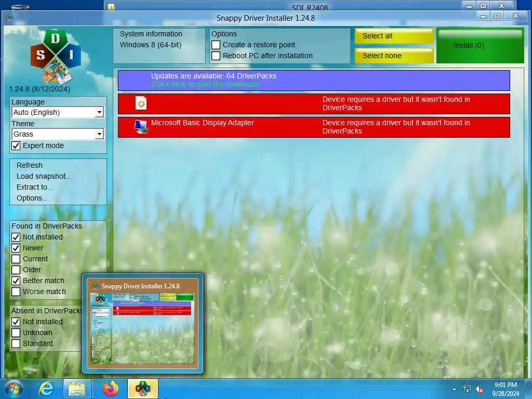
Task: Enable the Unknown filter checkbox
Action: point(16,332)
